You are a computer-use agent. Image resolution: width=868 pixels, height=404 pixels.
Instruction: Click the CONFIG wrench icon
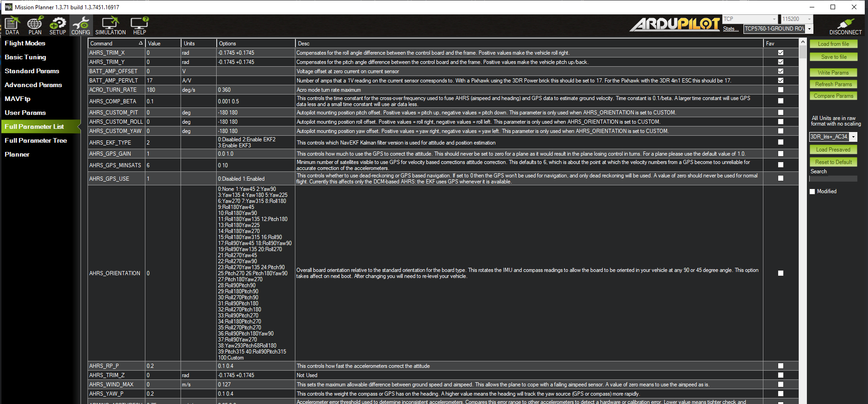[x=81, y=25]
